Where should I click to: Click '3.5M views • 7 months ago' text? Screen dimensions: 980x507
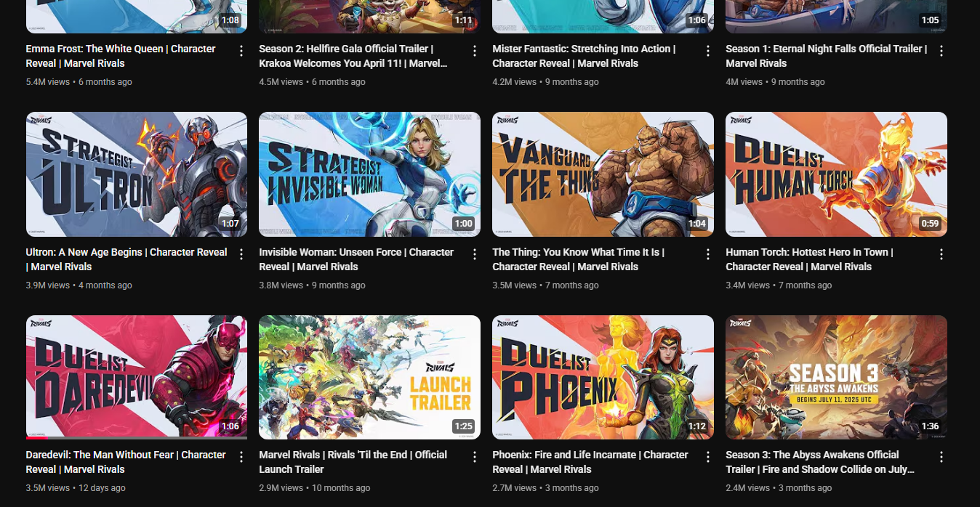click(545, 285)
